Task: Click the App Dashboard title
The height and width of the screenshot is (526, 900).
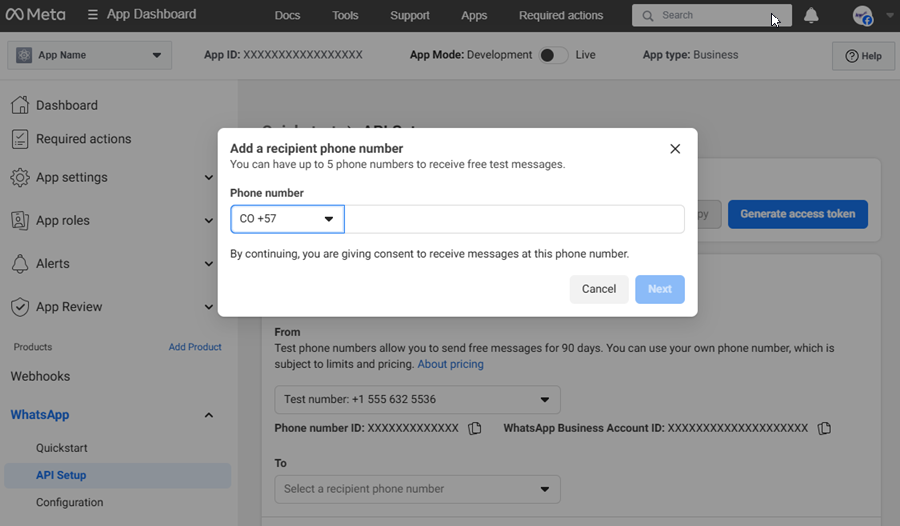Action: click(x=152, y=14)
